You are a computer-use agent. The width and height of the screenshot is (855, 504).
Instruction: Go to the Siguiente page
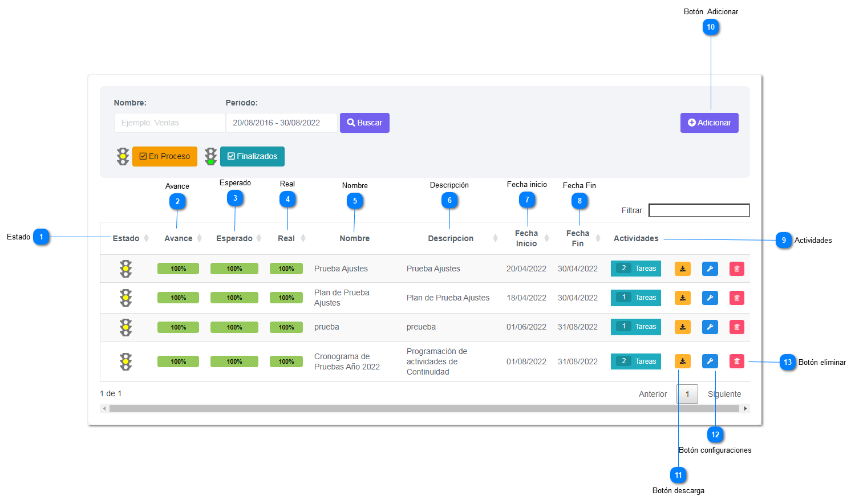[724, 394]
